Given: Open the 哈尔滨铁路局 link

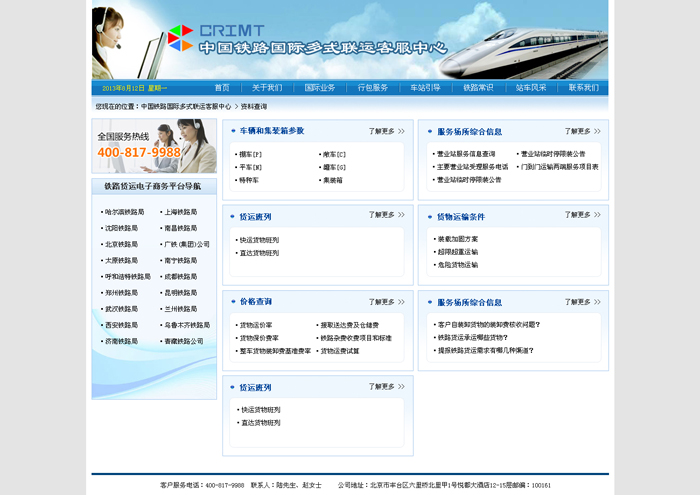Looking at the screenshot, I should 124,212.
